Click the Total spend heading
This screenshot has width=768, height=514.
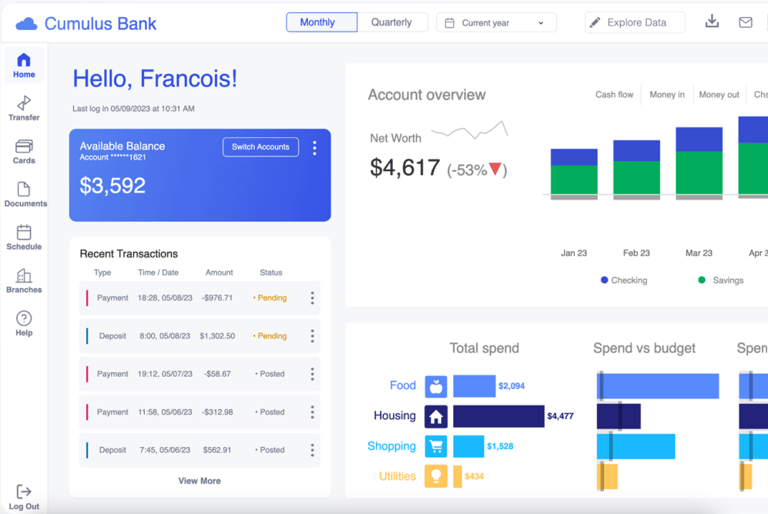tap(484, 348)
